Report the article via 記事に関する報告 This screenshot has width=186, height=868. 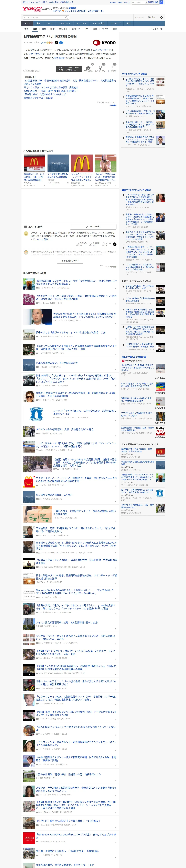(32, 71)
